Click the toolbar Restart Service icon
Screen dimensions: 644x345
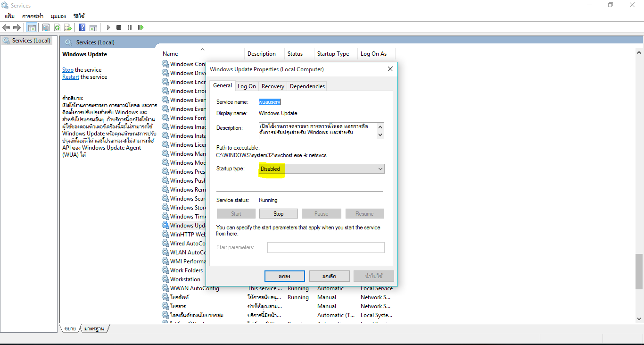140,27
